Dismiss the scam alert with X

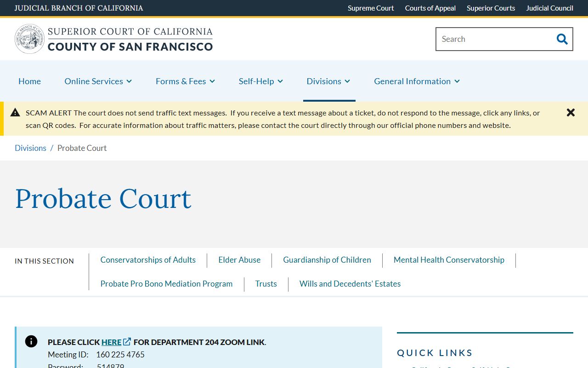pyautogui.click(x=571, y=112)
